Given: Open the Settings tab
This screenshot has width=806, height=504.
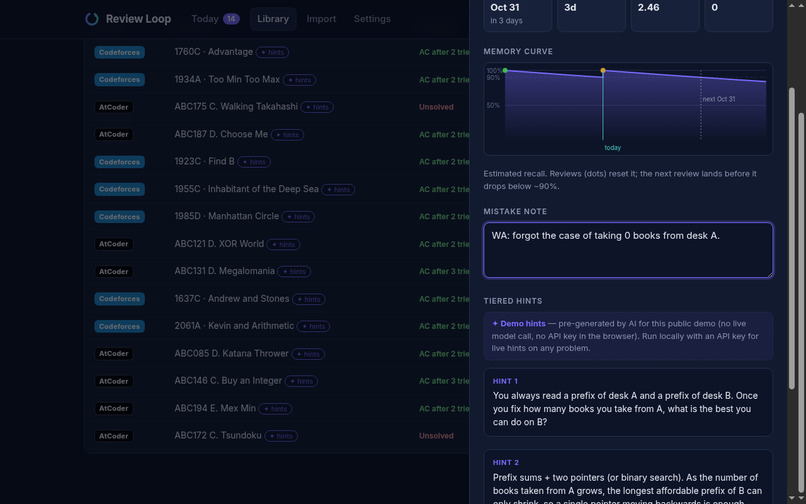Looking at the screenshot, I should tap(372, 19).
